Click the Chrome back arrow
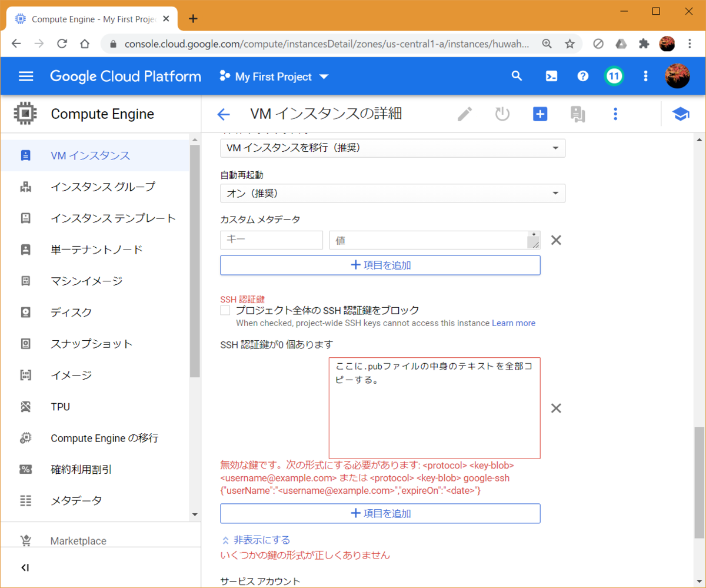This screenshot has height=588, width=706. (16, 44)
